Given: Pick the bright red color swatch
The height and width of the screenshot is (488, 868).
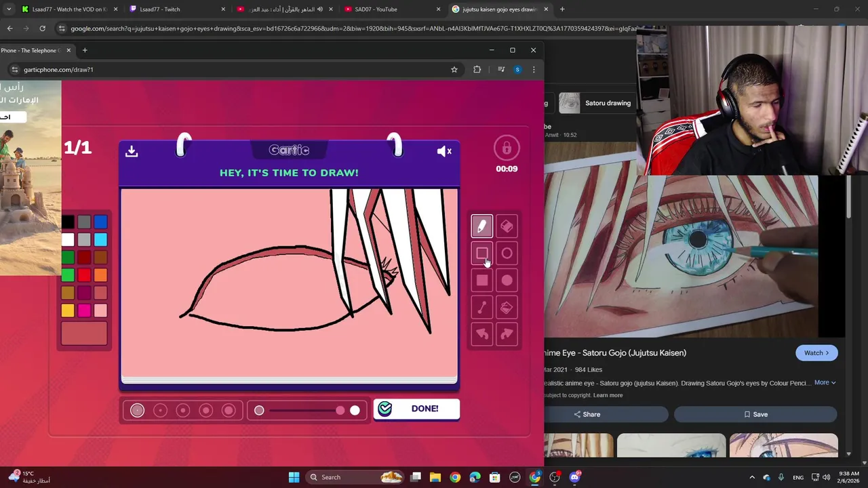Looking at the screenshot, I should [x=84, y=275].
